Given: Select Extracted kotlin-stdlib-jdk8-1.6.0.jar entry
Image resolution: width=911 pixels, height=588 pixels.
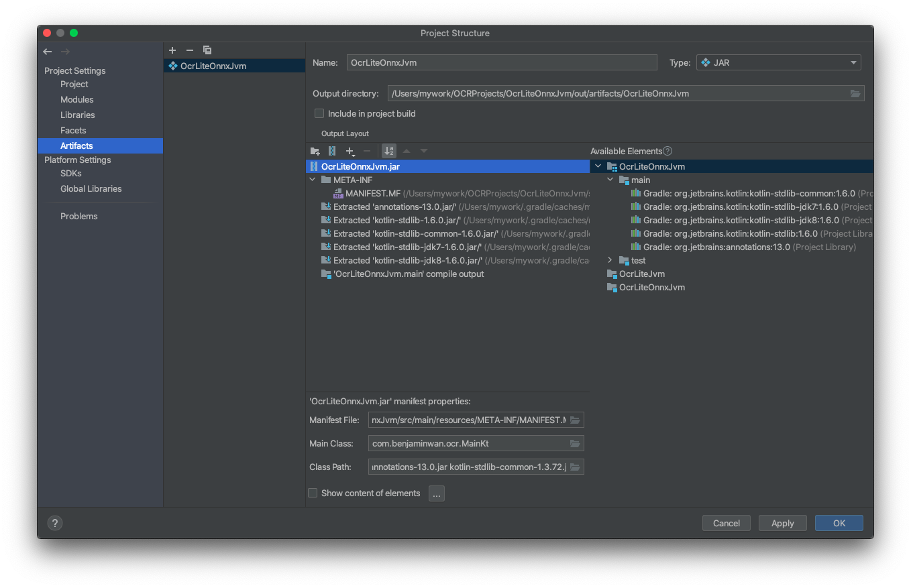Looking at the screenshot, I should coord(448,260).
